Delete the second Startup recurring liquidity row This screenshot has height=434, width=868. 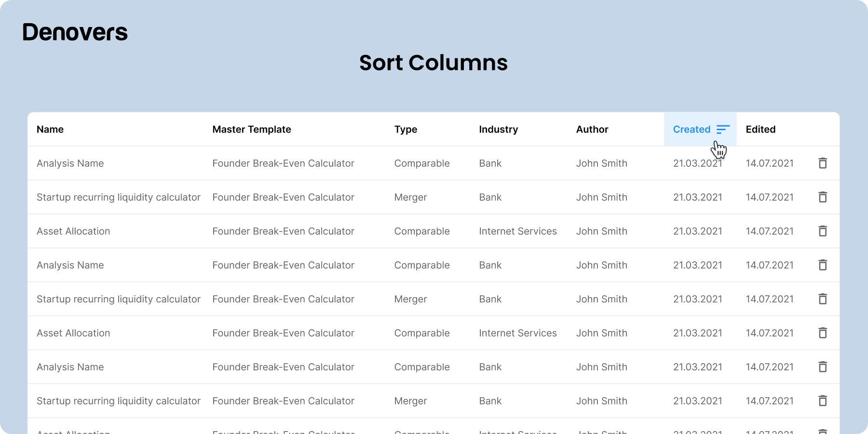pos(823,299)
